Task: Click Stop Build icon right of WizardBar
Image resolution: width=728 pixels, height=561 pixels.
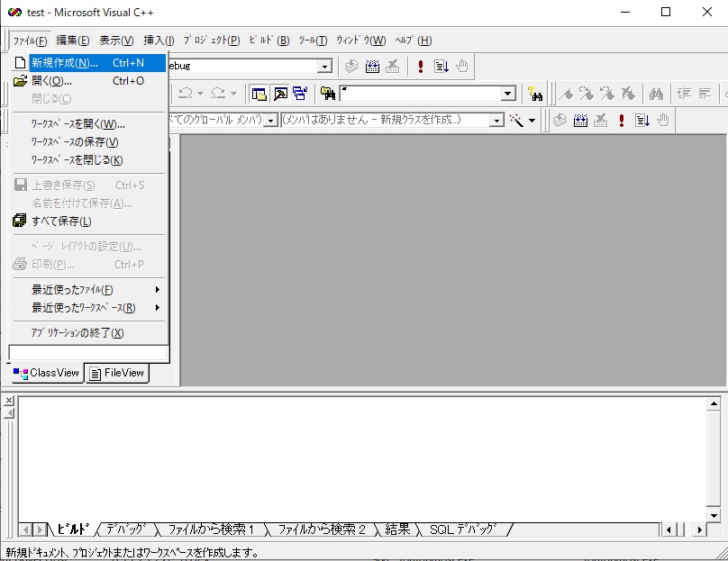Action: (x=600, y=121)
